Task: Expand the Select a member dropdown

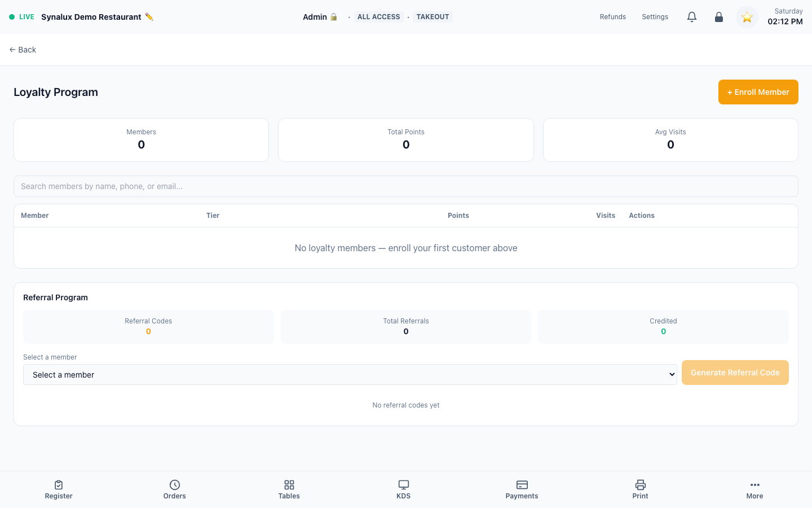Action: click(x=350, y=375)
